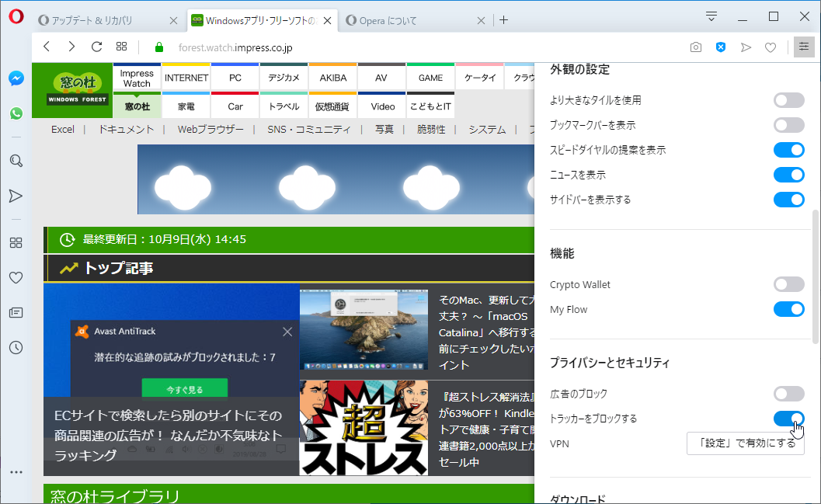Open the ドキュメント category link
Viewport: 821px width, 504px height.
126,129
